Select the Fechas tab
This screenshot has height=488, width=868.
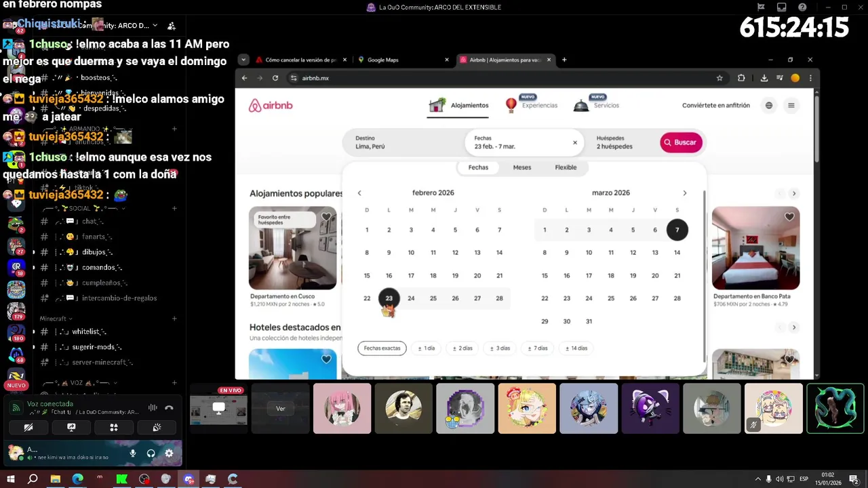coord(478,167)
